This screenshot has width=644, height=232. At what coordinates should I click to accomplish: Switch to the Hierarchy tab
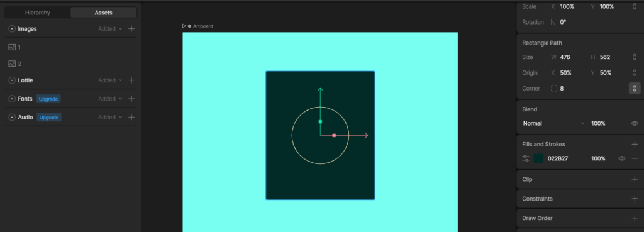37,13
